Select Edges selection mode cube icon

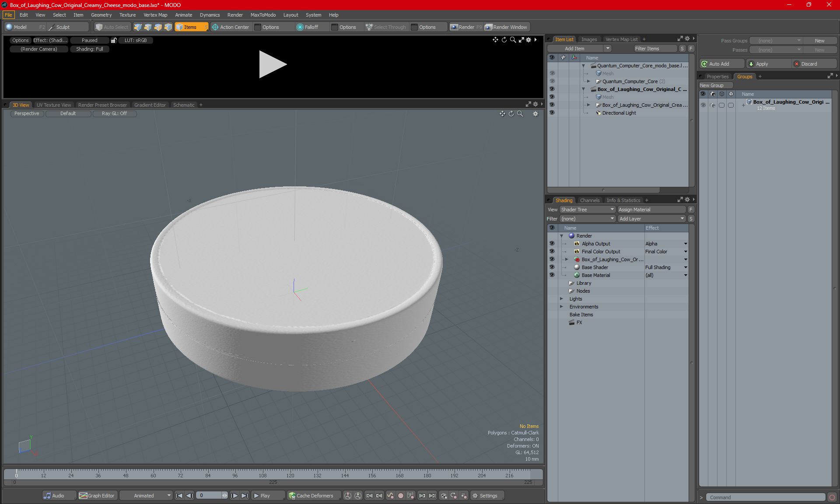click(x=148, y=27)
